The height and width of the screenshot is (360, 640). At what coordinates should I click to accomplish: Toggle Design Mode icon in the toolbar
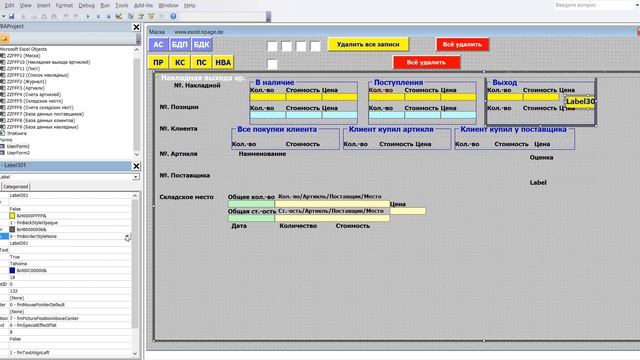119,16
